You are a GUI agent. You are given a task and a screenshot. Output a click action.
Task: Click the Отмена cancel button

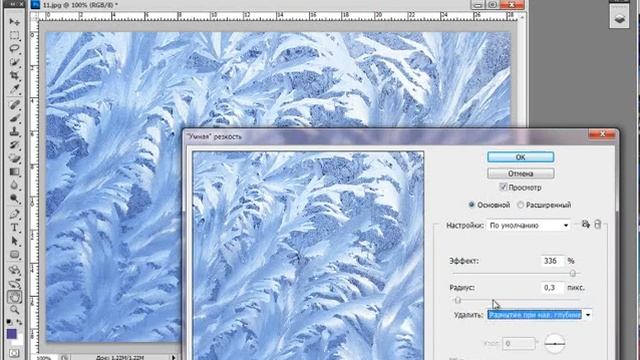[x=520, y=173]
